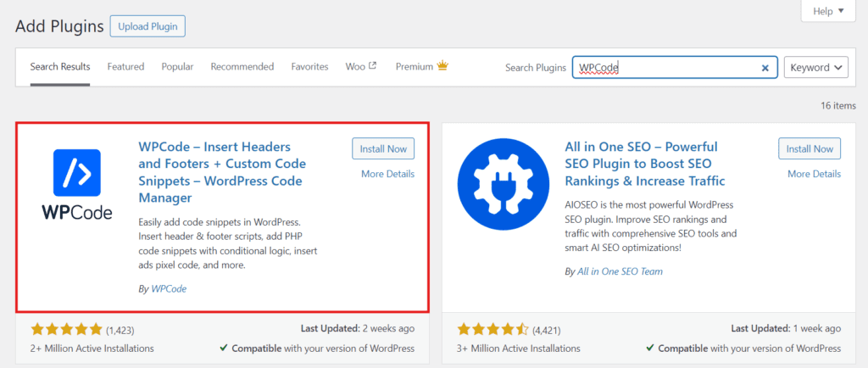
Task: Open More Details for All in One SEO
Action: pos(815,174)
